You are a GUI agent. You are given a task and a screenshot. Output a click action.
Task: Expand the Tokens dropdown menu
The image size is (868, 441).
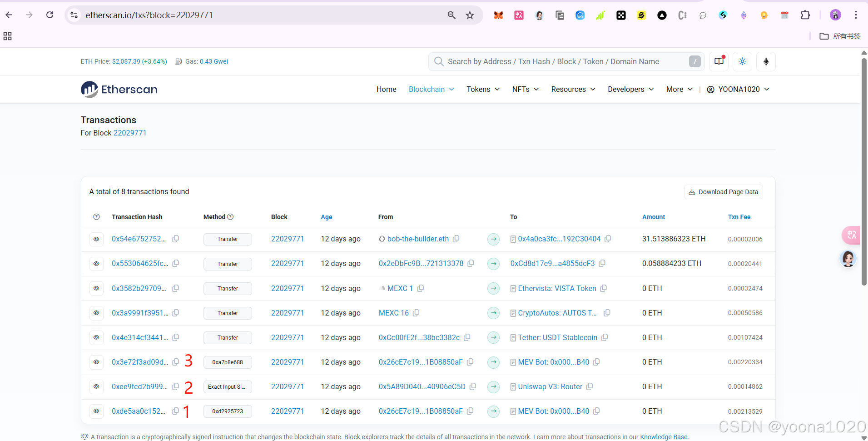pos(483,90)
